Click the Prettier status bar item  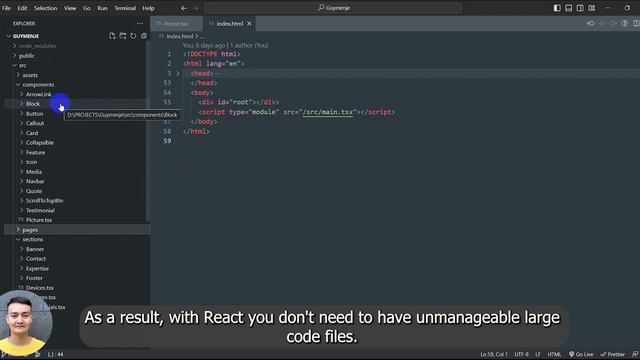[613, 354]
